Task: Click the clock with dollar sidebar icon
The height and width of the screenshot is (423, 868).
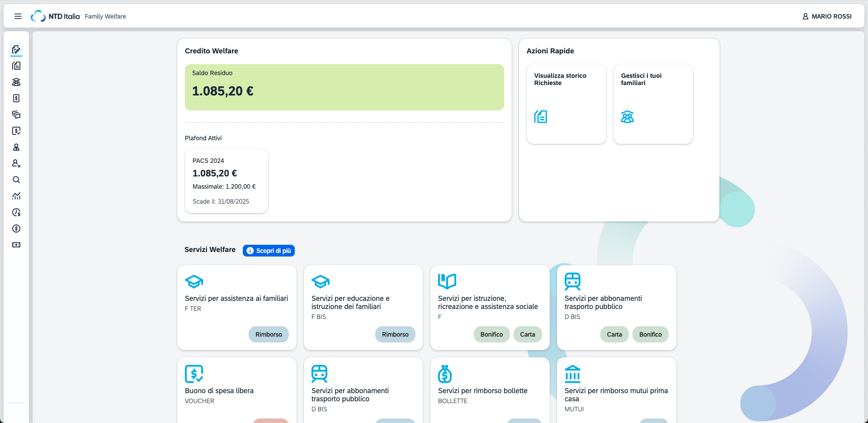Action: (x=16, y=212)
